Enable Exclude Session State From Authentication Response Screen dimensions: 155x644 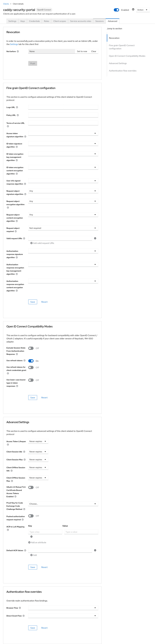31,348
